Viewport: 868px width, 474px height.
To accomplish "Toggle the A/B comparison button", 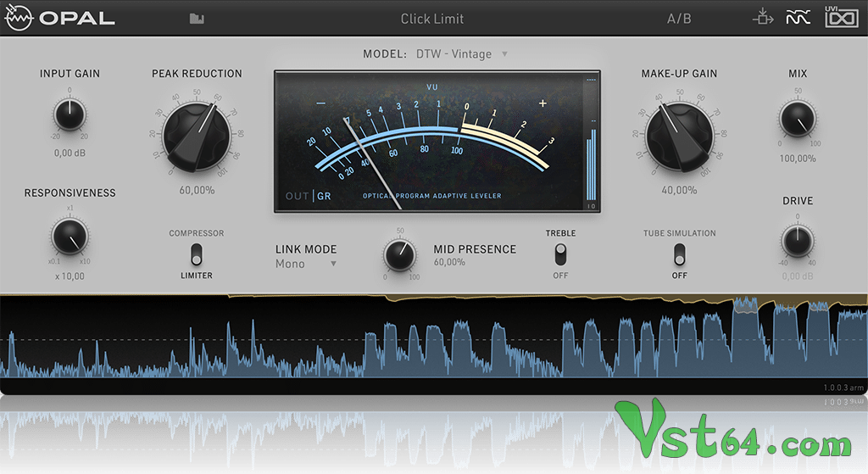I will pos(679,19).
